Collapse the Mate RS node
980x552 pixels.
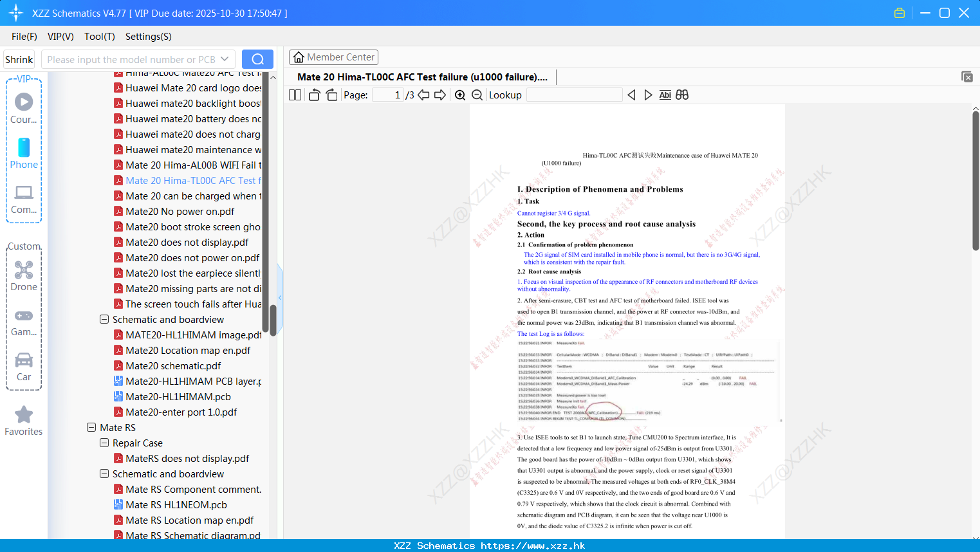point(91,427)
